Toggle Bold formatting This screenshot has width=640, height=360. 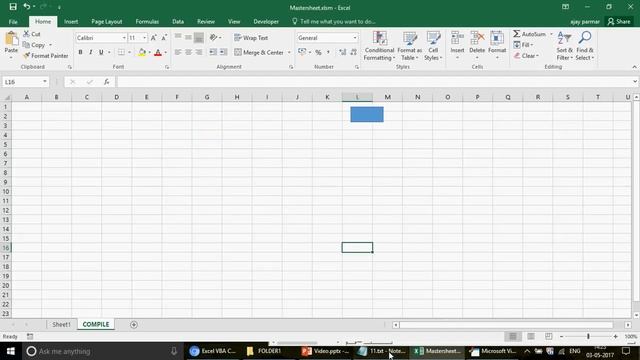click(x=80, y=52)
